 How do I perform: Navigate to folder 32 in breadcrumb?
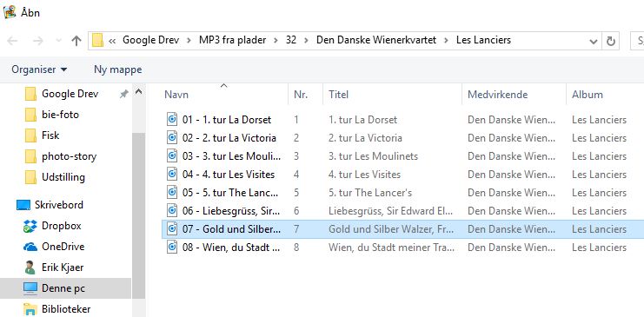coord(291,40)
